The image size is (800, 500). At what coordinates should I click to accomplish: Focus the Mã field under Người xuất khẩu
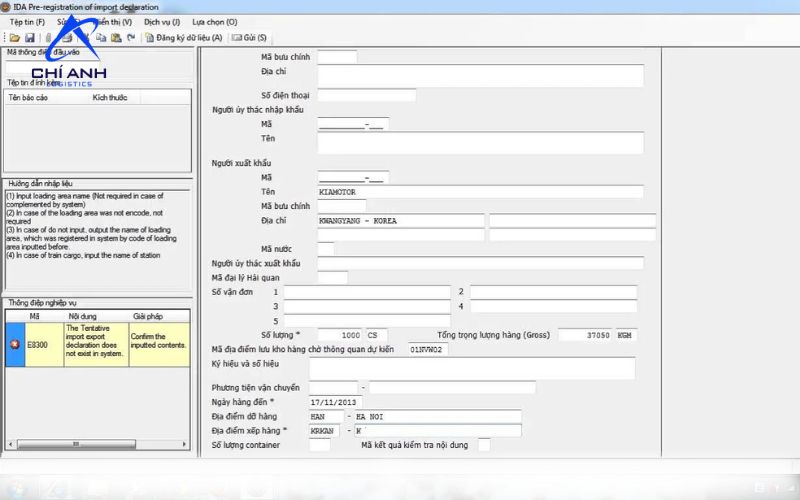point(353,178)
